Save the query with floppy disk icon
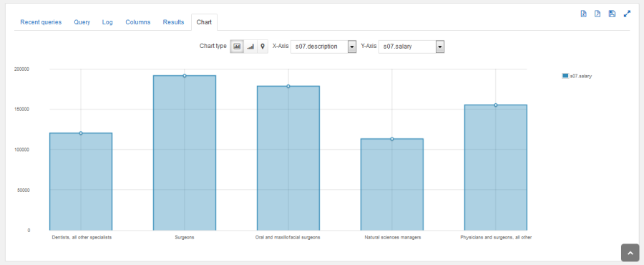Image resolution: width=644 pixels, height=265 pixels. (612, 14)
